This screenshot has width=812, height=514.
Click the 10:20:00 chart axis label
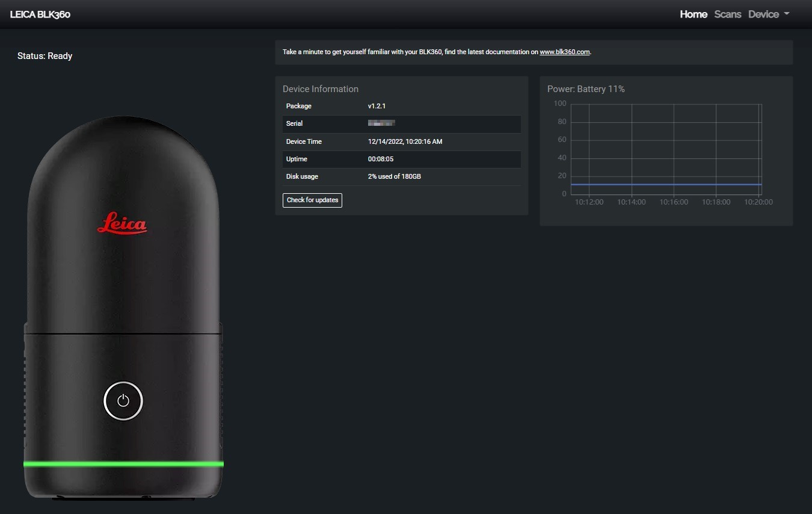tap(758, 202)
